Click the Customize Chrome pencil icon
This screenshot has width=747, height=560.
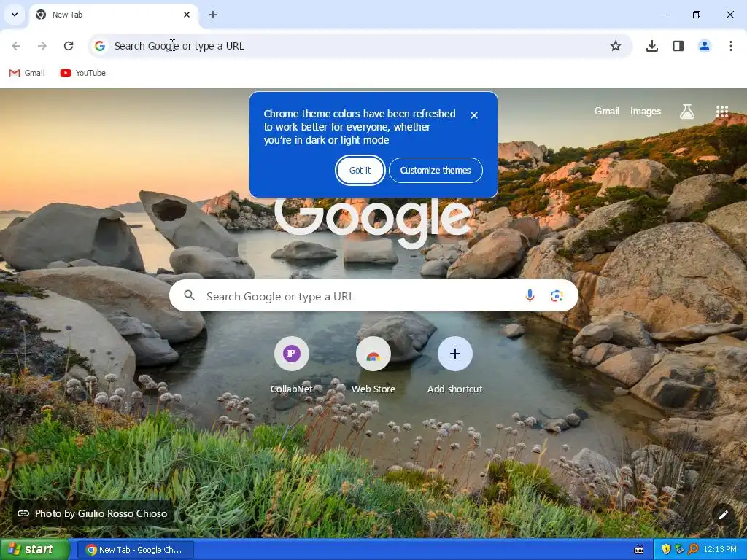tap(723, 514)
